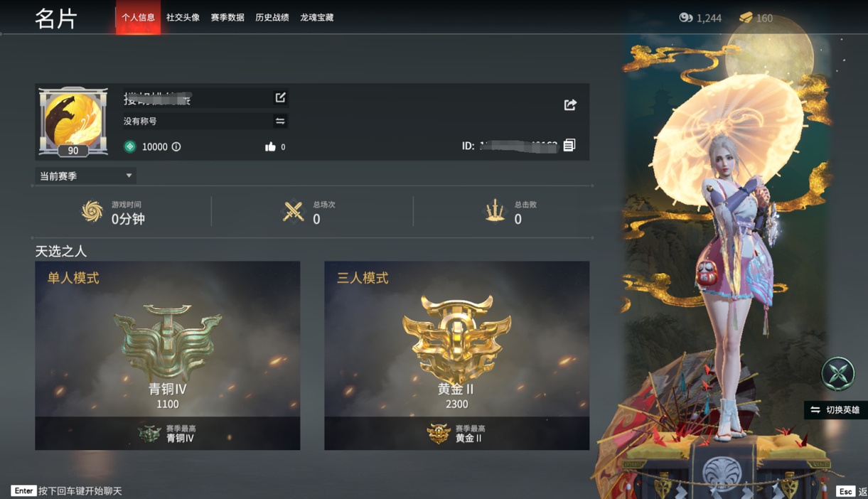Open the 赛季数据 tab
The image size is (868, 499).
(227, 17)
